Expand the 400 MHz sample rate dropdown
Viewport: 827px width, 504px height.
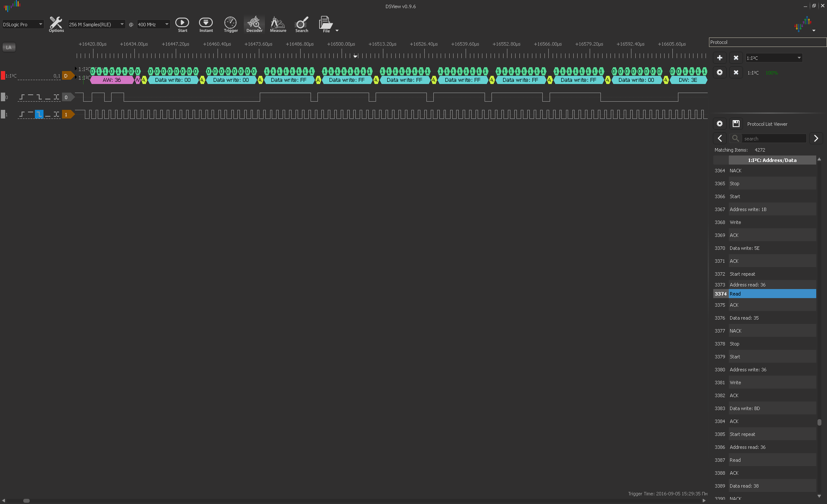pyautogui.click(x=153, y=25)
